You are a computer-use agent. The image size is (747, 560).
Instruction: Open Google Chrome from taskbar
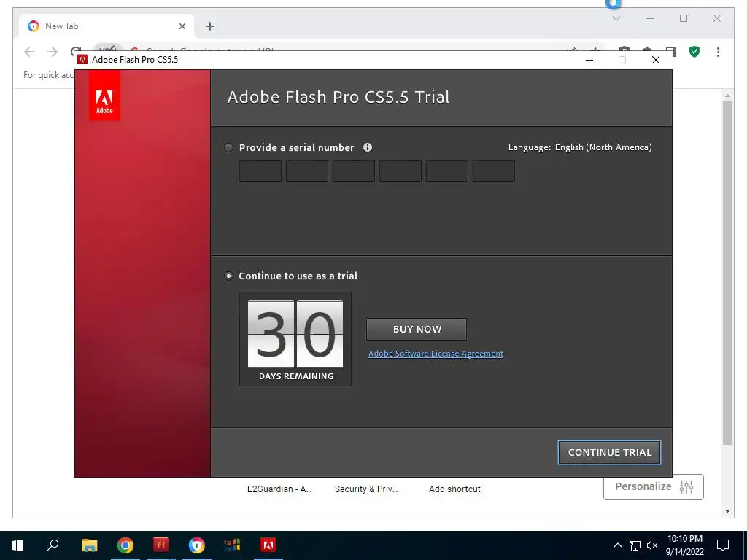pyautogui.click(x=125, y=545)
